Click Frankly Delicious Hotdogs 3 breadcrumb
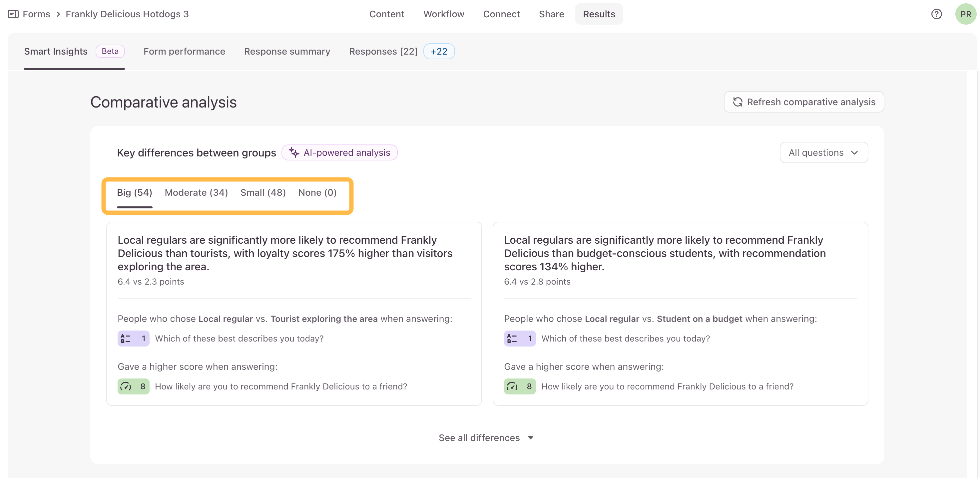This screenshot has height=478, width=980. [127, 14]
